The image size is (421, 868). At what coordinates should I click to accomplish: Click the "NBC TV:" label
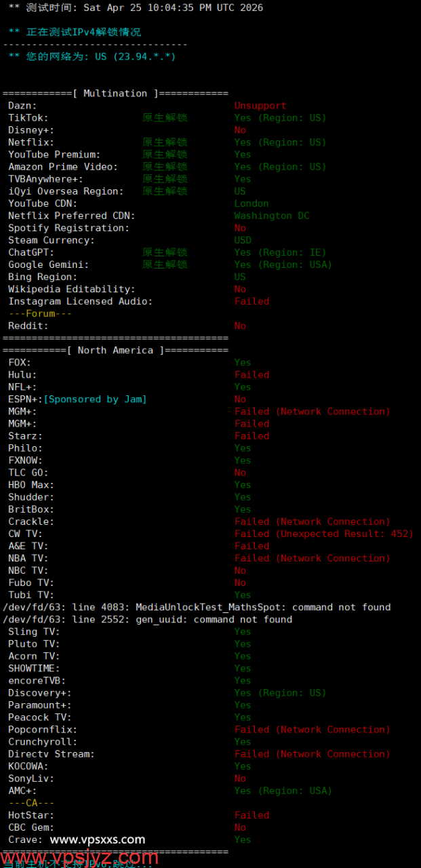coord(28,570)
